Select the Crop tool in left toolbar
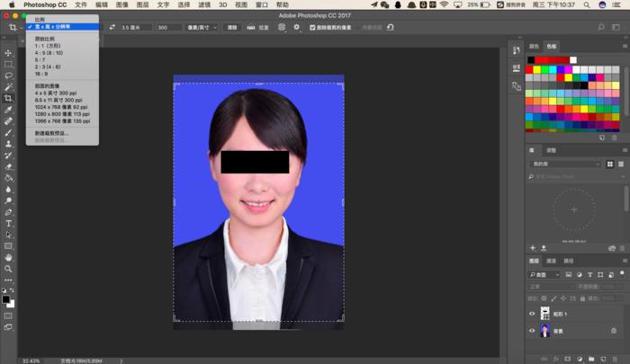This screenshot has width=630, height=364. click(8, 98)
